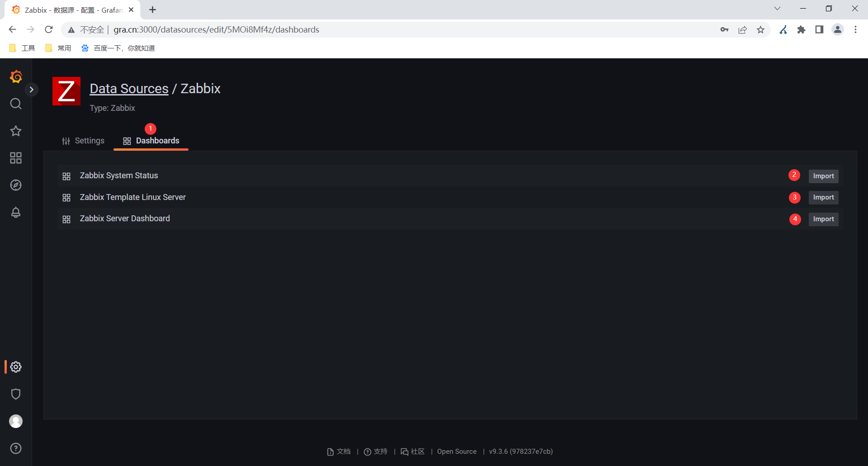Click the Zabbix Template Linux Server row icon
This screenshot has height=466, width=868.
tap(66, 198)
